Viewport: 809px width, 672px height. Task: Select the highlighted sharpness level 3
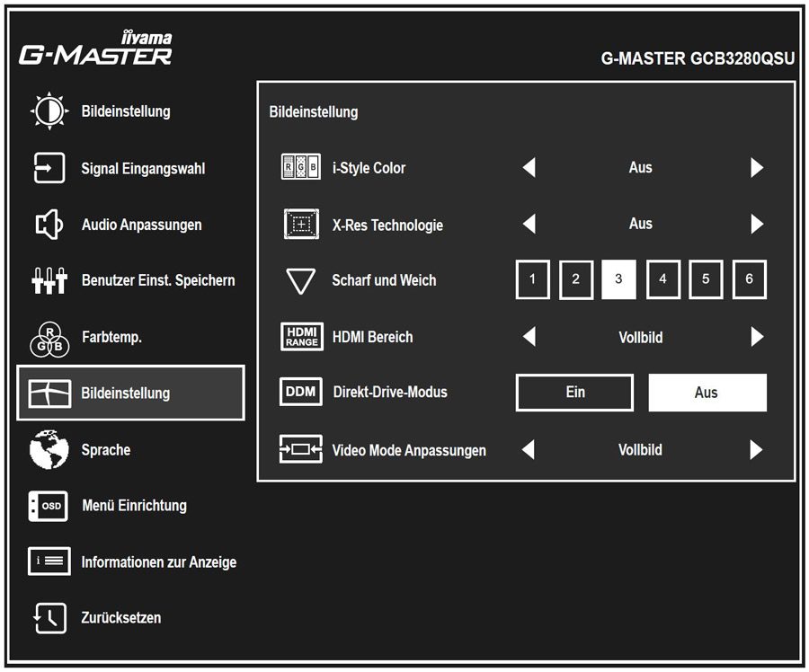coord(618,279)
